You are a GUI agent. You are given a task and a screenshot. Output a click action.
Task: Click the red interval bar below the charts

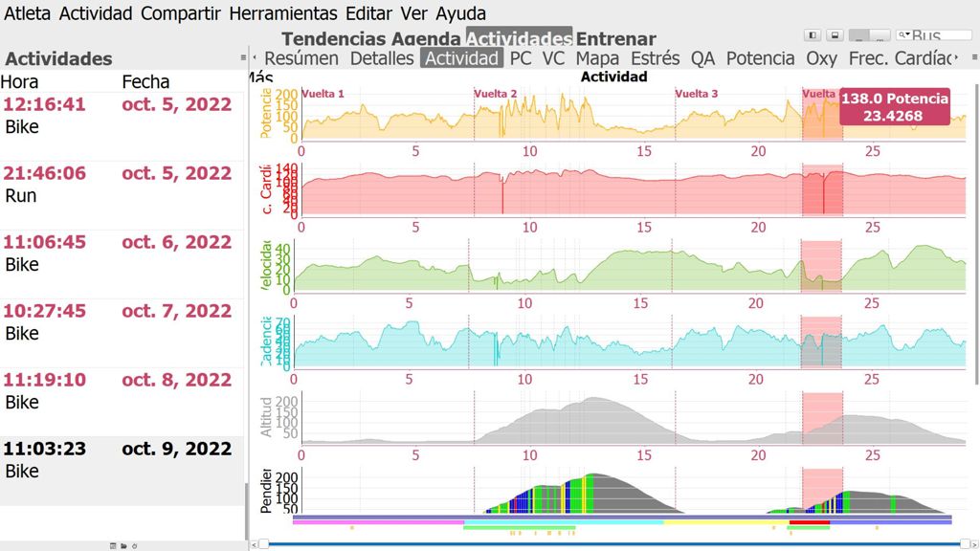(808, 527)
